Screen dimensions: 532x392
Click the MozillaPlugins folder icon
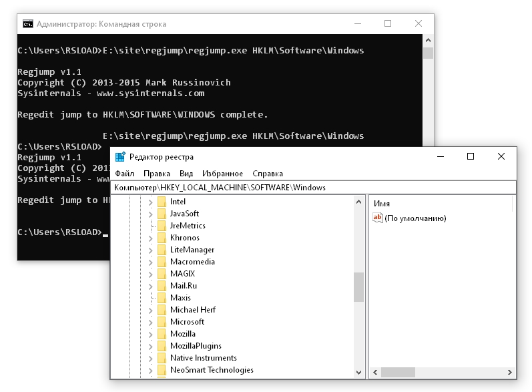[x=162, y=346]
